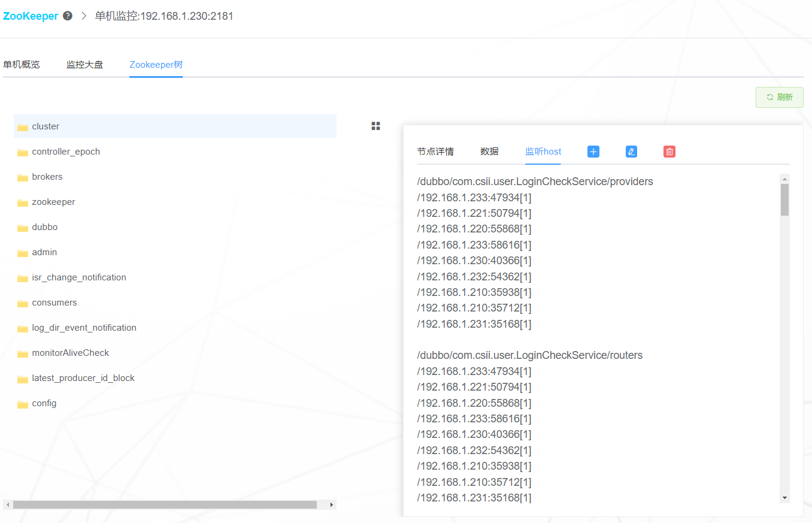Select the Zookeeper树 tab
Image resolution: width=812 pixels, height=523 pixels.
click(156, 65)
